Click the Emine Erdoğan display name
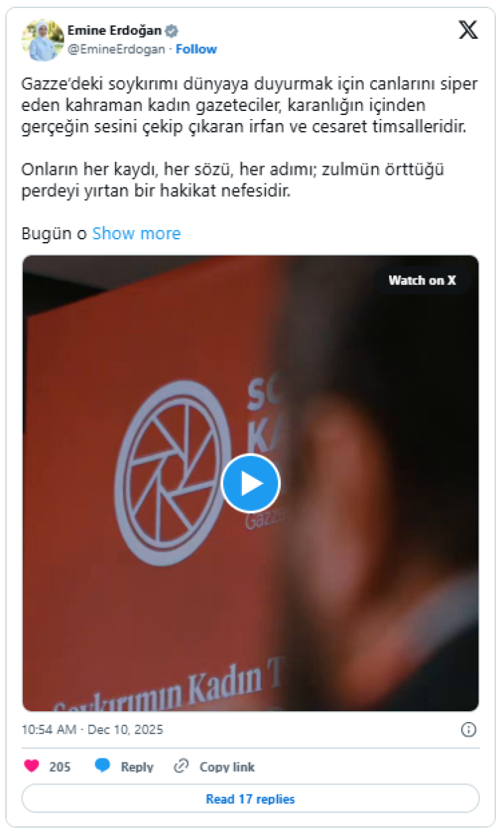 (x=115, y=31)
